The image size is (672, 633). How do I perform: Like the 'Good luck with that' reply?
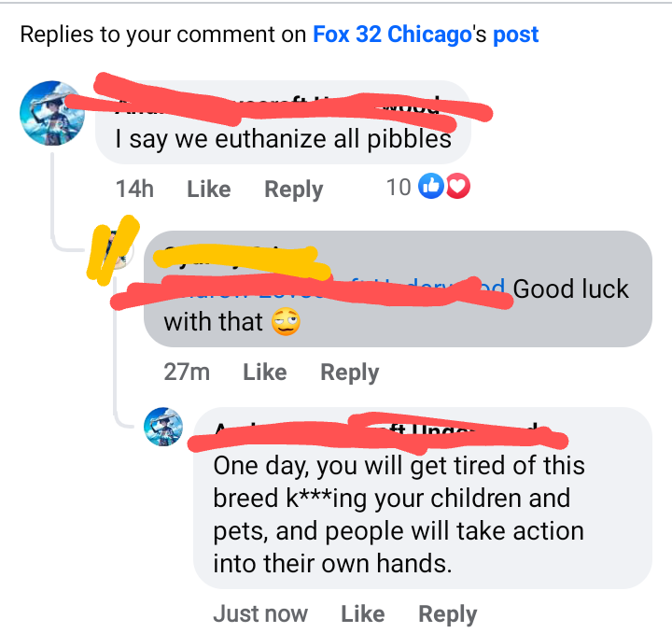click(x=265, y=372)
